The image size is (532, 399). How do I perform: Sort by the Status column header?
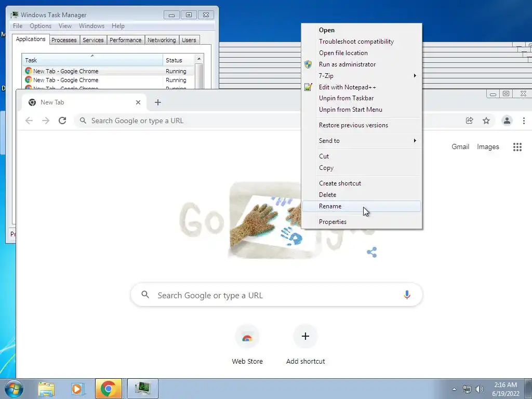(x=179, y=60)
